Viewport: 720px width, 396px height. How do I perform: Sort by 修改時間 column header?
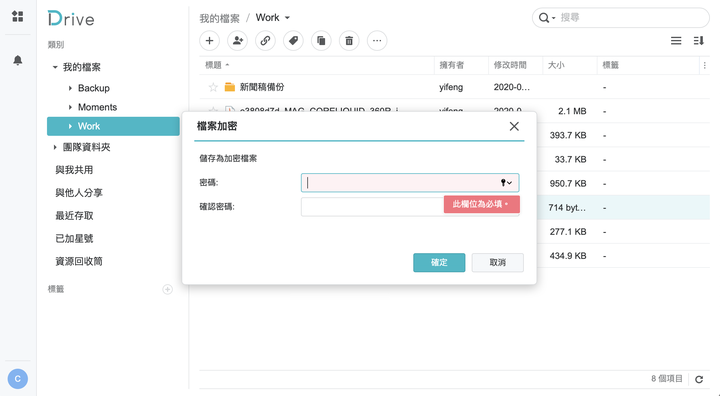[510, 66]
